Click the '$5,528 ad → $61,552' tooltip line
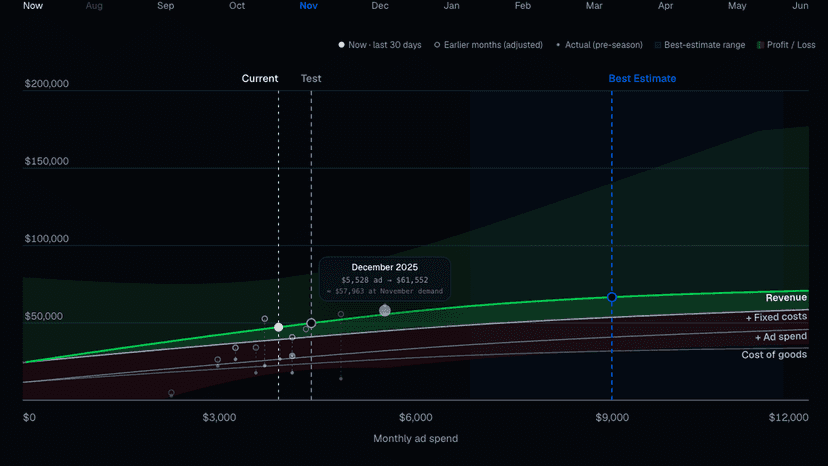The height and width of the screenshot is (466, 828). pyautogui.click(x=384, y=280)
